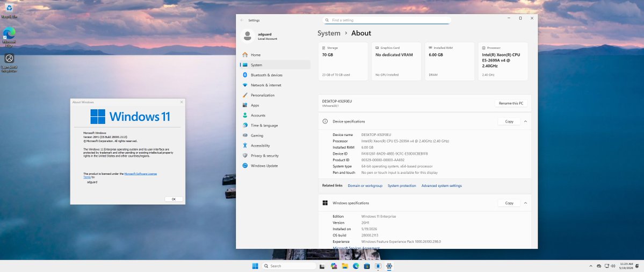Viewport: 644px width, 272px height.
Task: Click the Windows Feature Experience Pack text
Action: 401,241
